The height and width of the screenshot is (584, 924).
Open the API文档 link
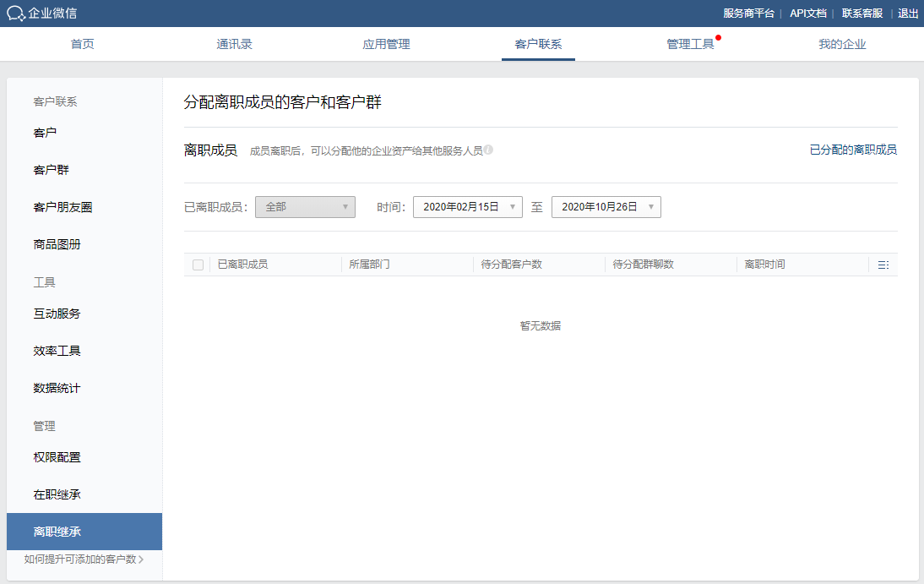tap(807, 14)
